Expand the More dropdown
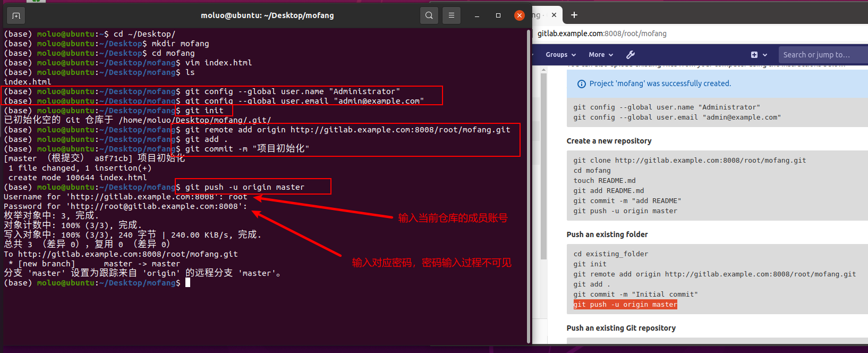 pos(601,55)
